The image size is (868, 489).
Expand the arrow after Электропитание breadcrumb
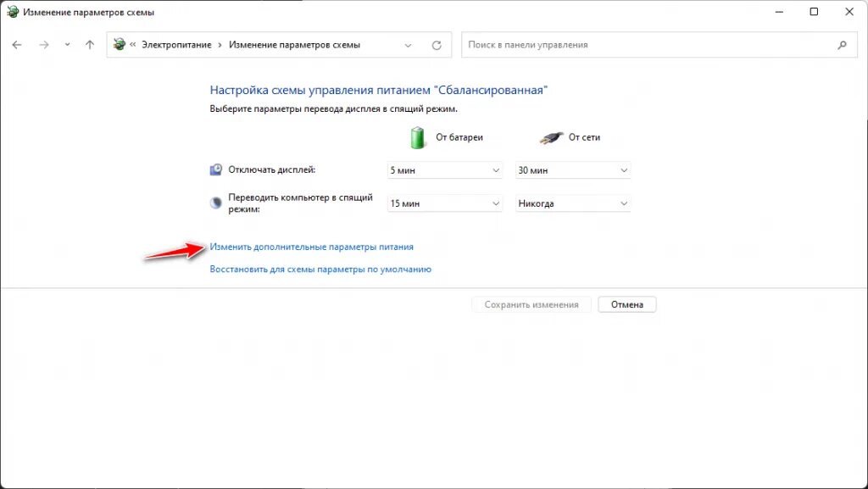(x=220, y=45)
